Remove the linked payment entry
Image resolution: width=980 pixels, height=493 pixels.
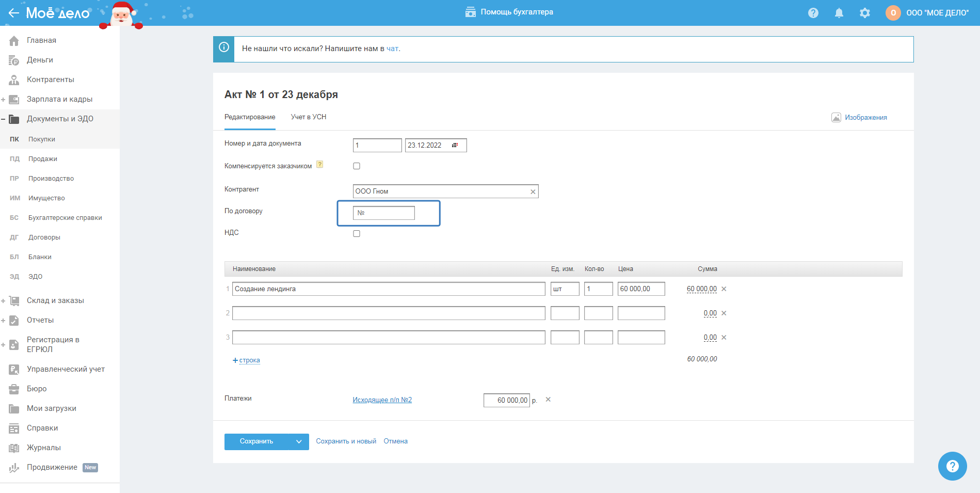tap(548, 400)
